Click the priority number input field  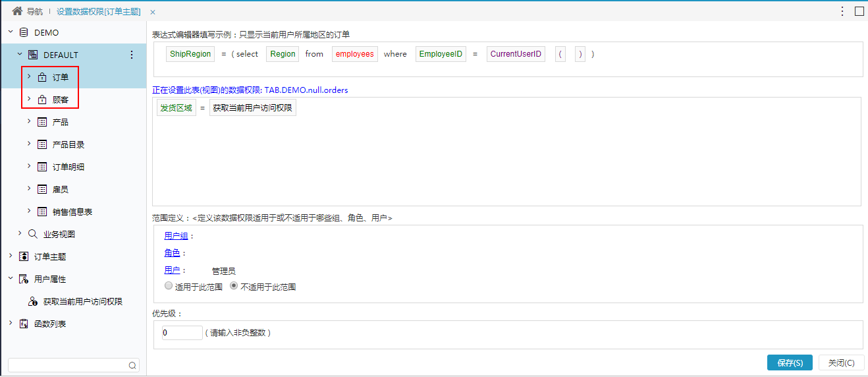coord(182,333)
